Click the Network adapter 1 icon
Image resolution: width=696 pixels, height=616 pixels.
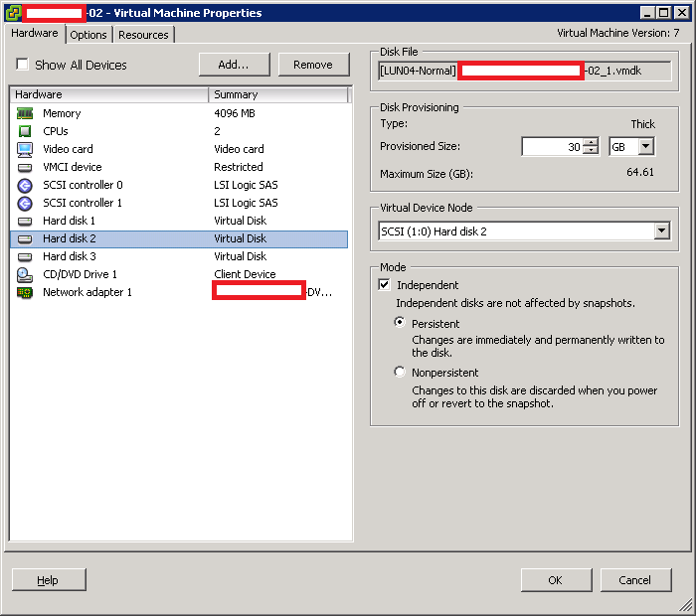[25, 292]
